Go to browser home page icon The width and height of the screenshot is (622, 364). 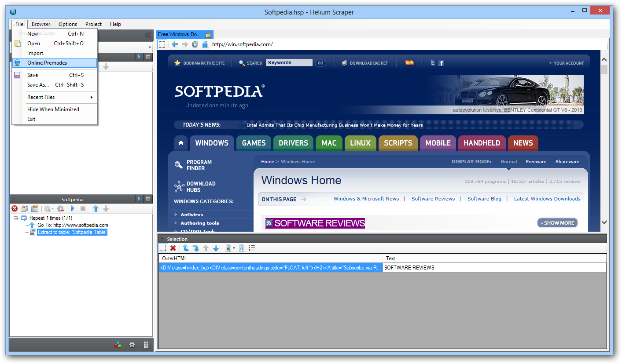205,44
